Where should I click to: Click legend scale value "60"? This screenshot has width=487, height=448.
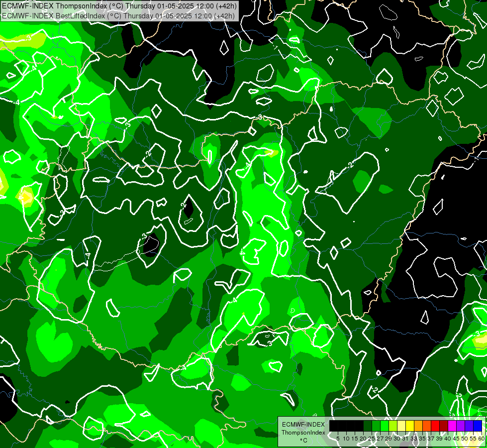pos(482,439)
